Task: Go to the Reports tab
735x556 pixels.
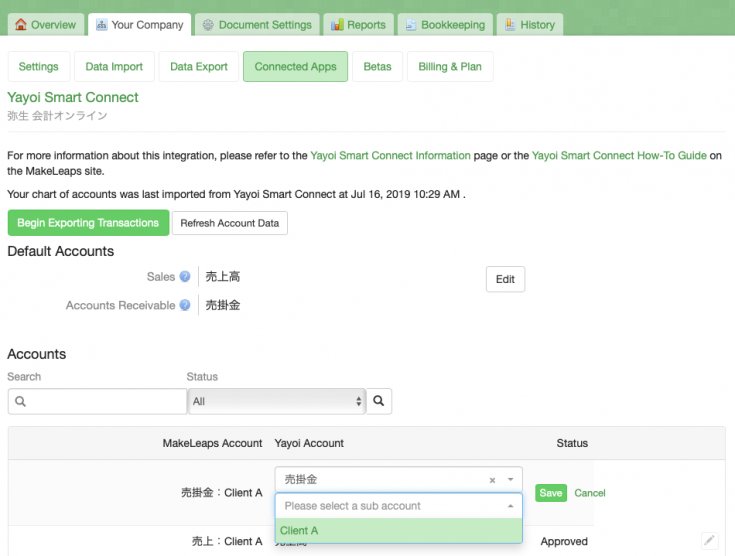Action: tap(358, 25)
